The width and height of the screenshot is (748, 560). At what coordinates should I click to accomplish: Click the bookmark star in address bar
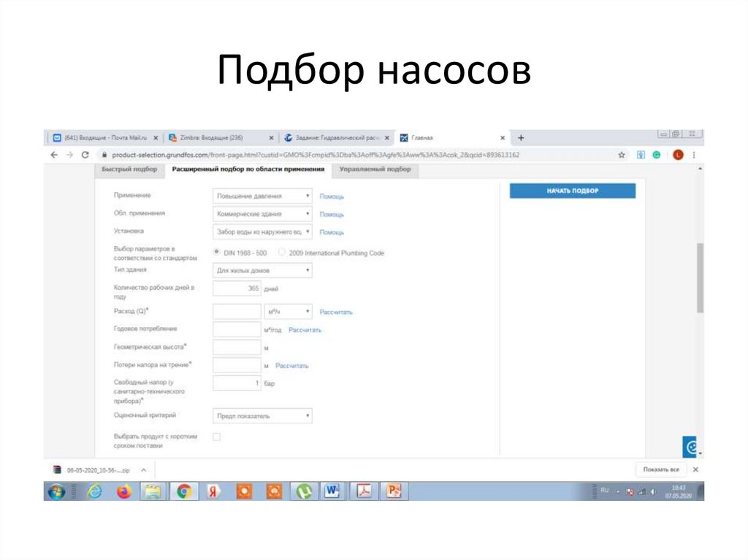pyautogui.click(x=622, y=155)
